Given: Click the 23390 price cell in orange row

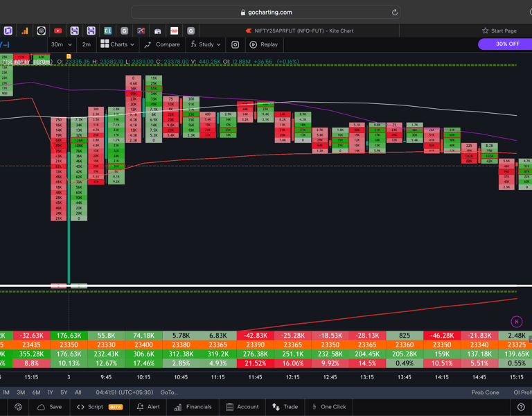Looking at the screenshot, I should point(256,345).
